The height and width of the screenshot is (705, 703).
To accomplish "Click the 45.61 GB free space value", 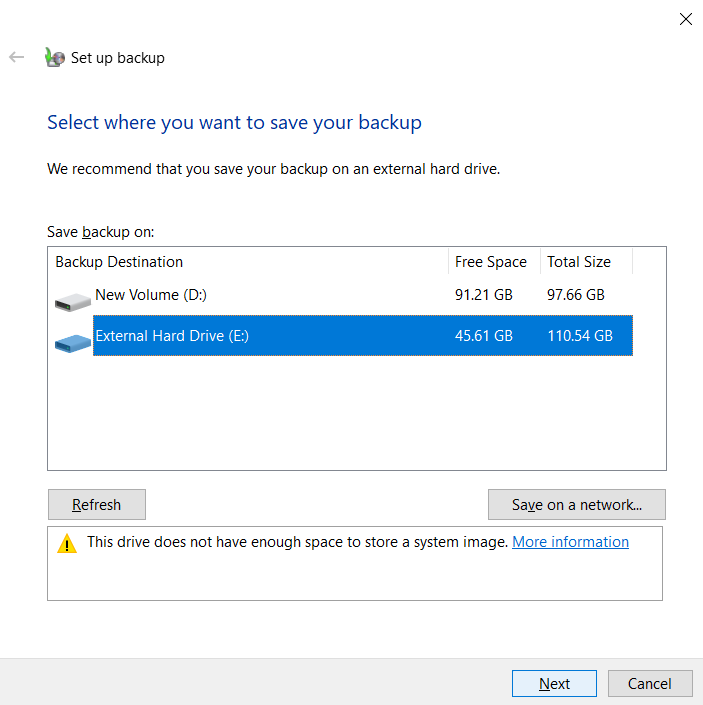I will point(483,336).
